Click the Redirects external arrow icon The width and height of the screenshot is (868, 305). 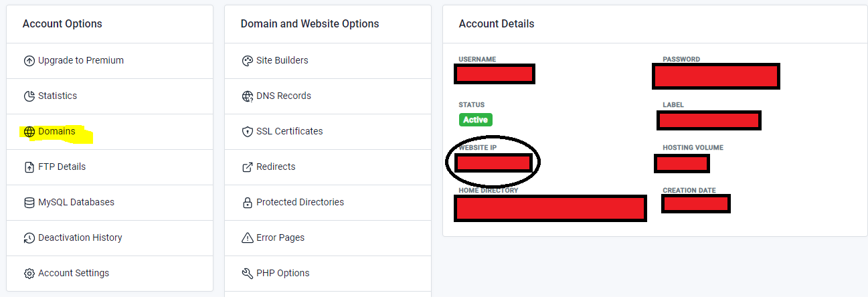pyautogui.click(x=247, y=167)
